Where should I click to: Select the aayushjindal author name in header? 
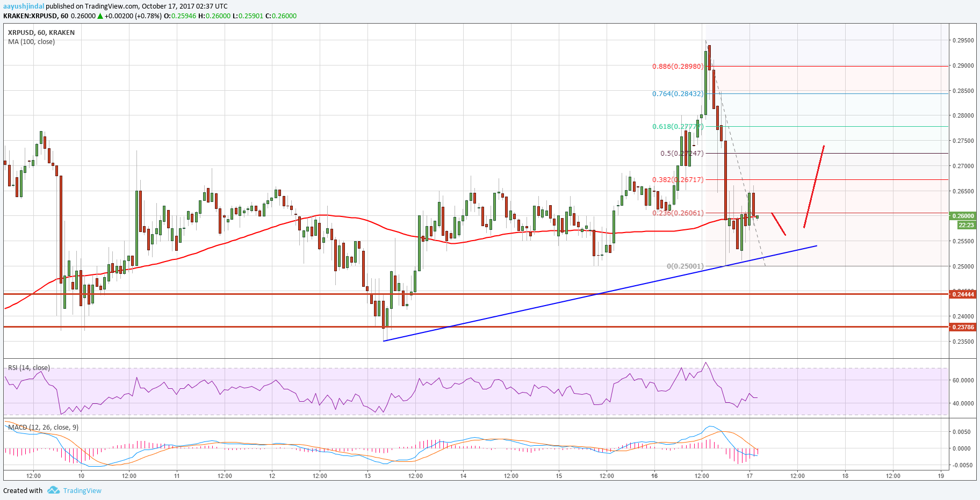24,6
